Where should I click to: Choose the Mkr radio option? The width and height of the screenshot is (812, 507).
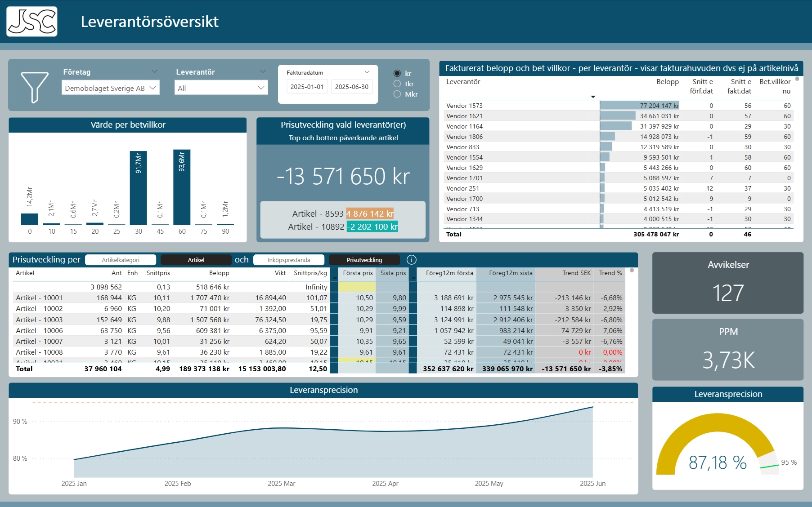pos(397,94)
